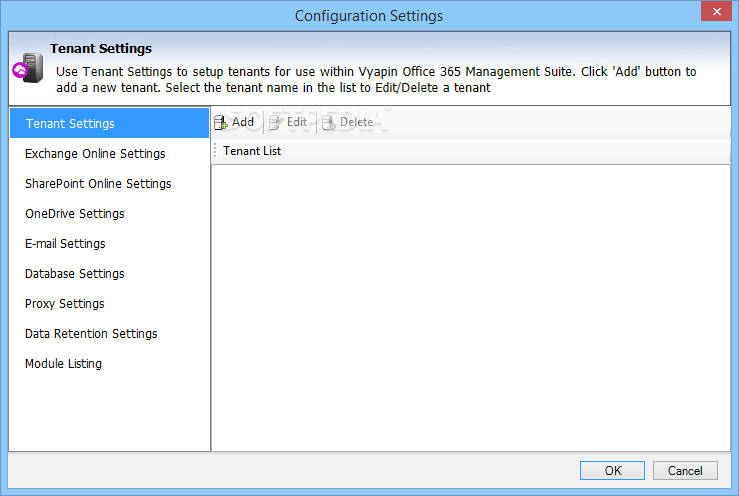Confirm with the OK button
Viewport: 739px width, 496px height.
(x=612, y=471)
